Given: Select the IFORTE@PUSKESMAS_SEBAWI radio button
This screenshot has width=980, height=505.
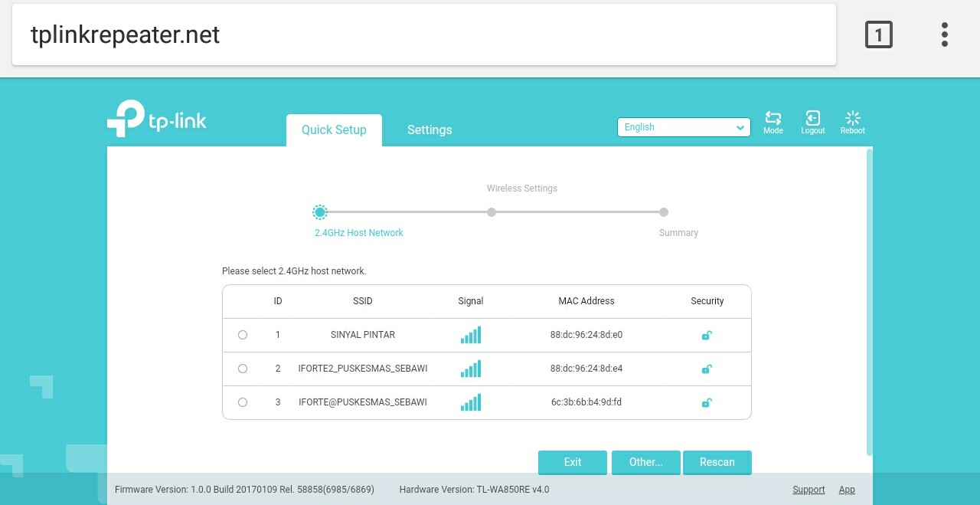Looking at the screenshot, I should [243, 402].
